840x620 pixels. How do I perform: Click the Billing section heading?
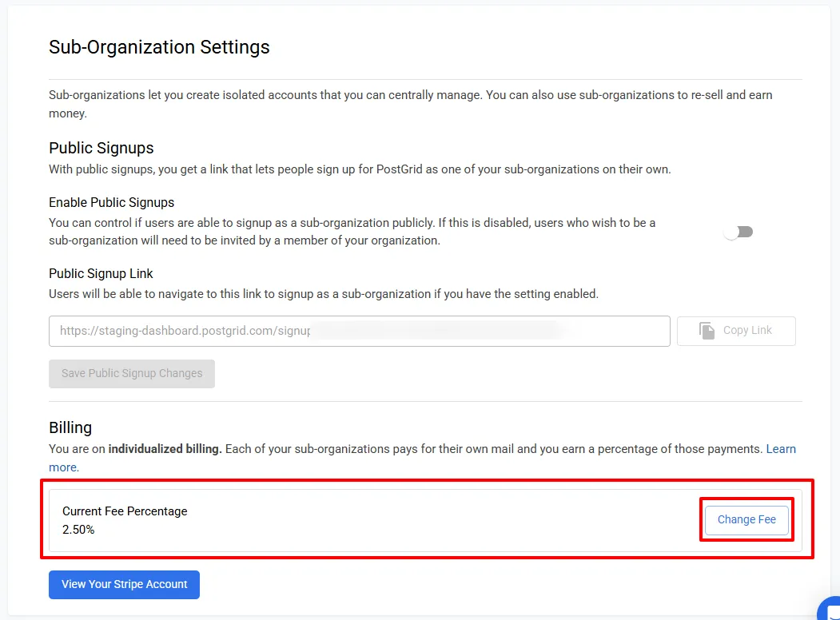70,427
